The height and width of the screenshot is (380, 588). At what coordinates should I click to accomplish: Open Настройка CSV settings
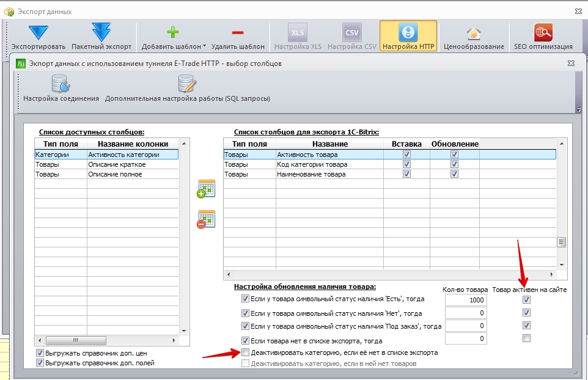(351, 37)
